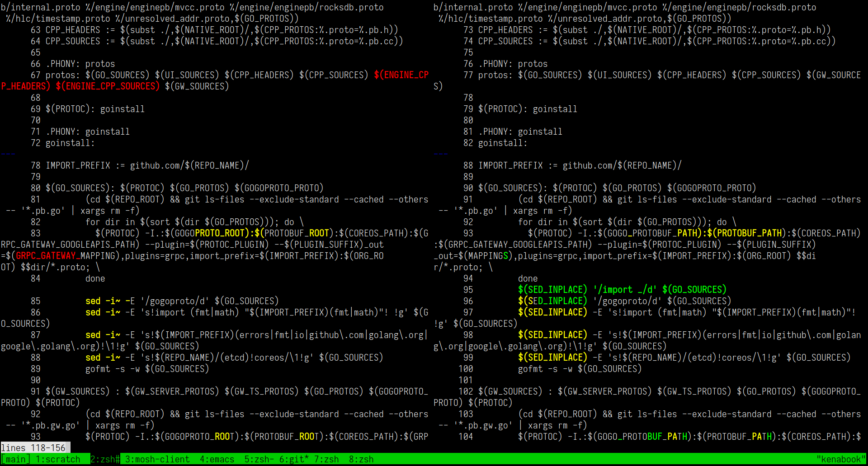Image resolution: width=868 pixels, height=466 pixels.
Task: Click the blue '---' diff separator
Action: [x=8, y=154]
